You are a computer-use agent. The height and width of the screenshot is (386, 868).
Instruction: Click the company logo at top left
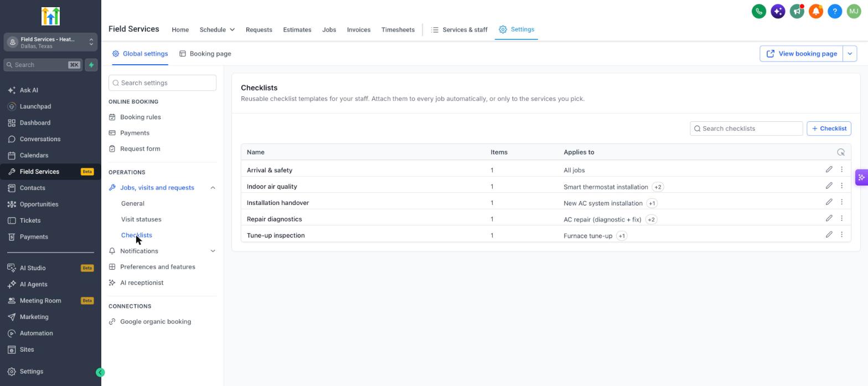tap(50, 16)
